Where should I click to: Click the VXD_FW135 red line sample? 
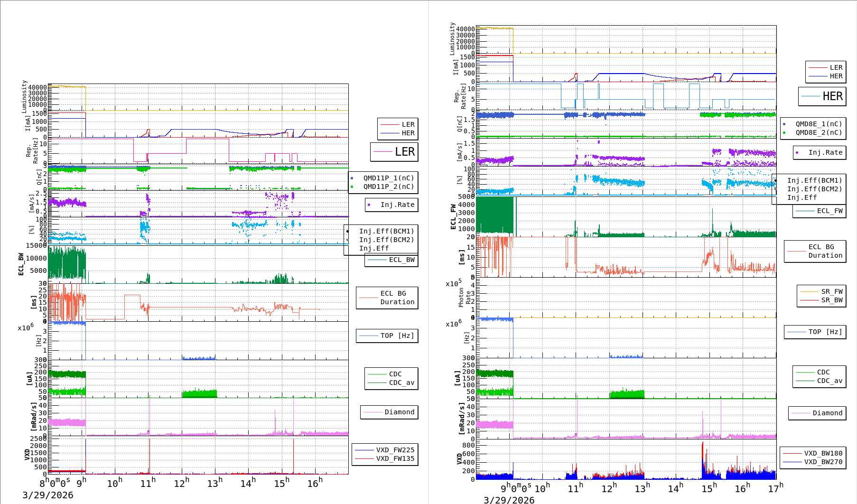coord(364,458)
